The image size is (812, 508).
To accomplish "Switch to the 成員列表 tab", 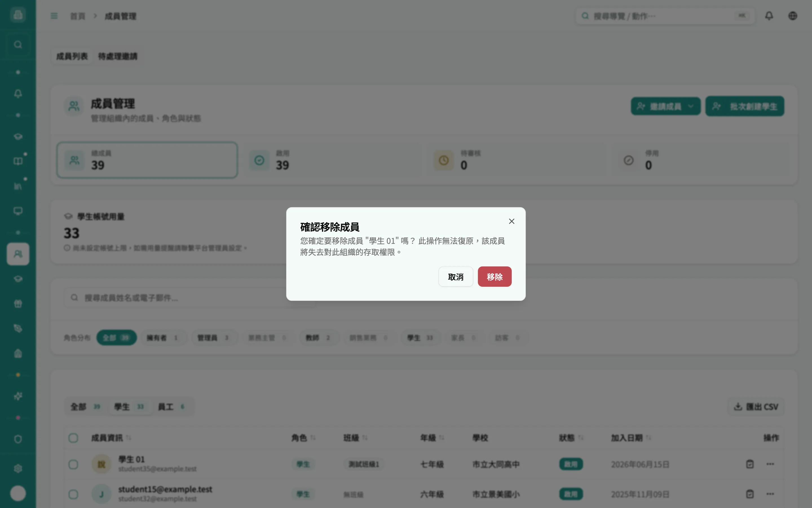I will coord(72,56).
